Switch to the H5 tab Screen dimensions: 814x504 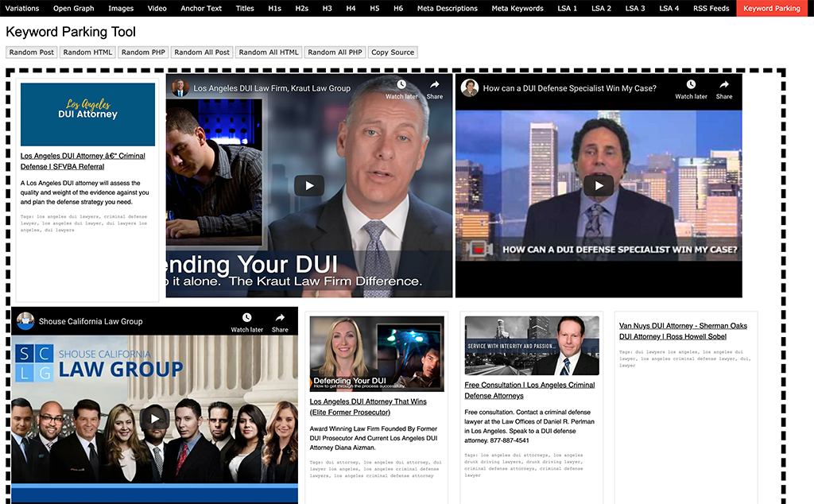click(x=375, y=8)
